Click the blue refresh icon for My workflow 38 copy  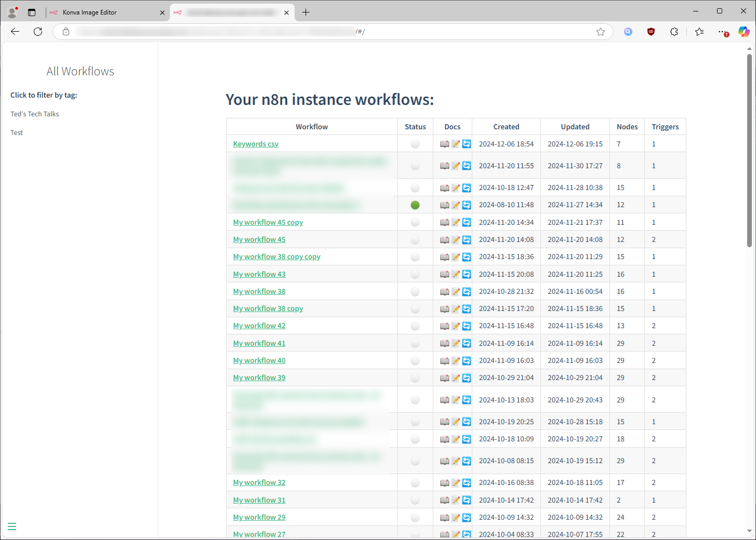(467, 308)
